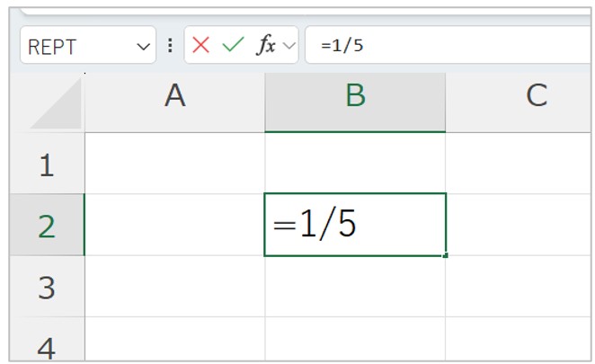Click the Select All corner triangle

(x=56, y=103)
